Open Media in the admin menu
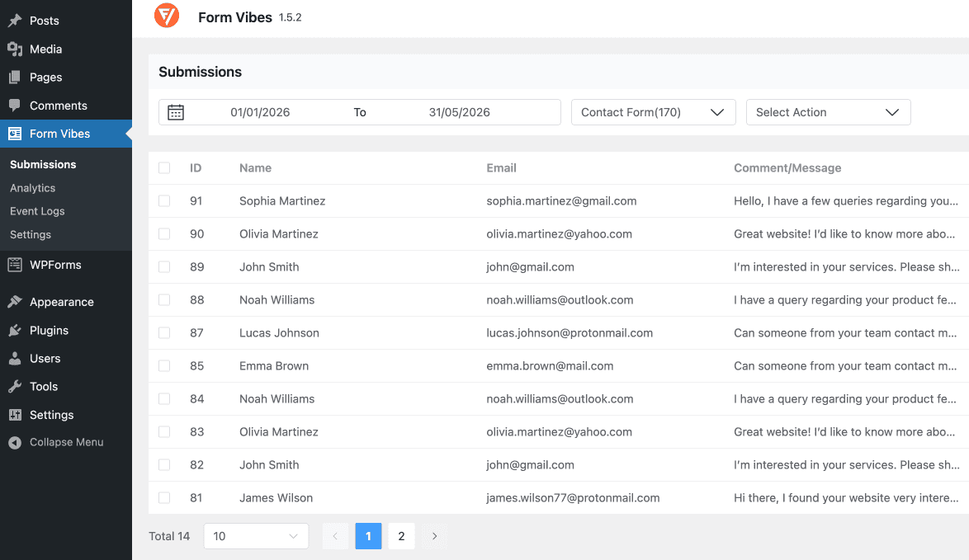 coord(45,49)
